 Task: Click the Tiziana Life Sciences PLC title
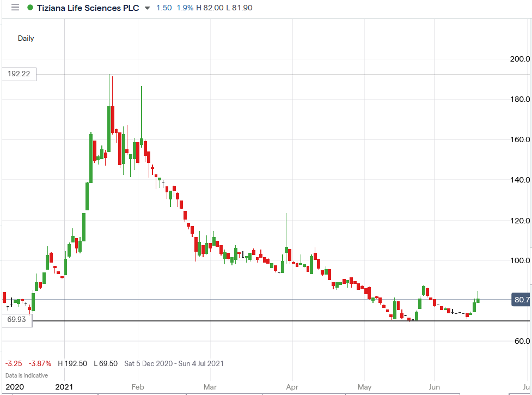87,8
